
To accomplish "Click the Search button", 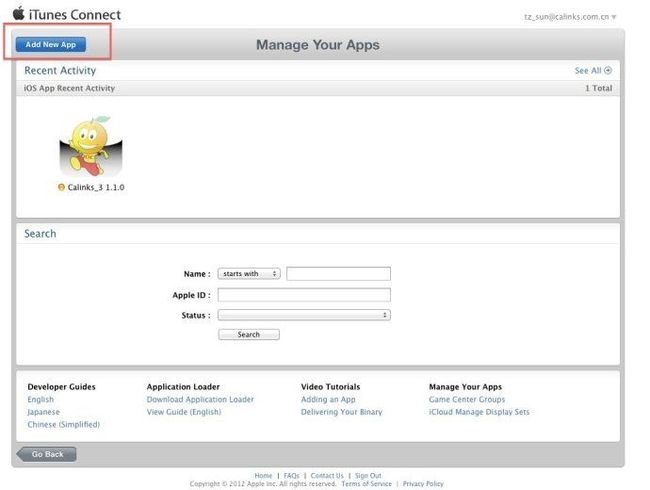I will tap(249, 335).
